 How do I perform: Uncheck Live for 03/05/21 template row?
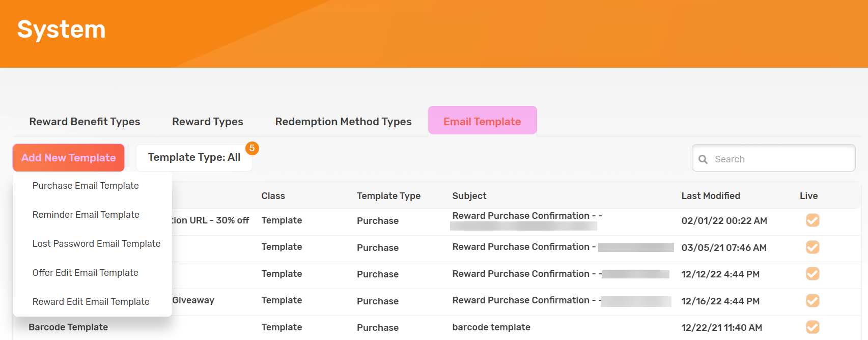[813, 247]
